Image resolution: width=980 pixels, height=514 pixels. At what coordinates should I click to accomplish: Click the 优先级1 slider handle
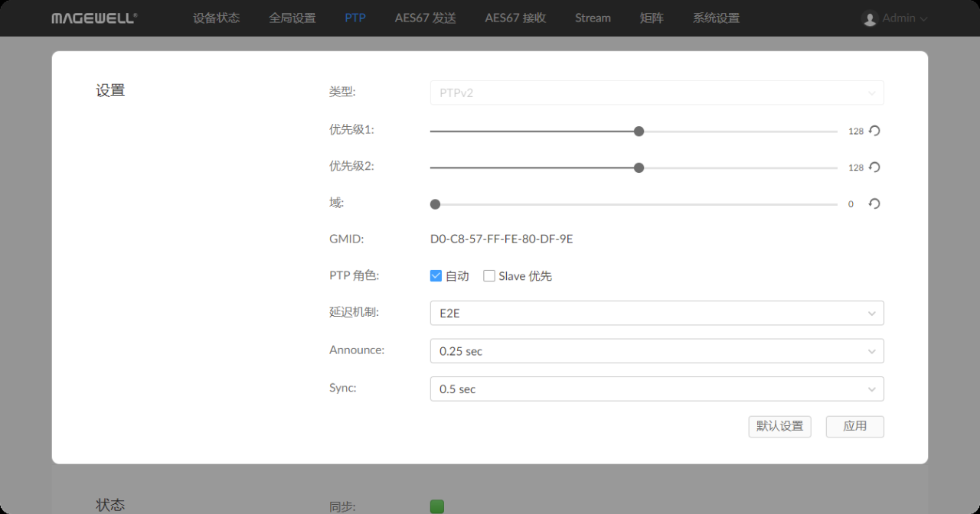pyautogui.click(x=639, y=131)
